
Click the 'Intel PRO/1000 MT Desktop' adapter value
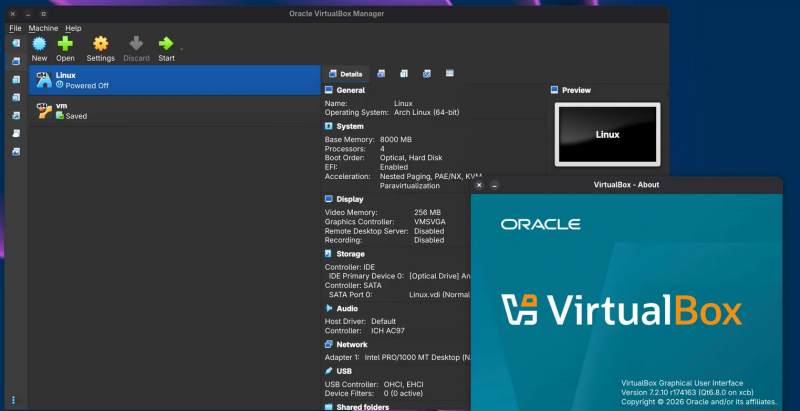(x=417, y=358)
